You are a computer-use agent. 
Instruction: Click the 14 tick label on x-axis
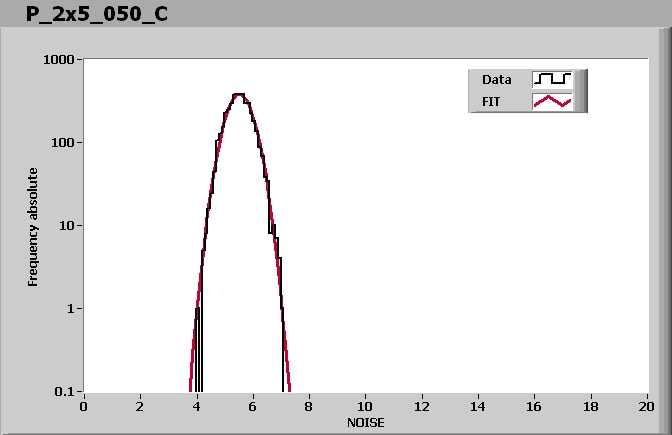coord(479,406)
